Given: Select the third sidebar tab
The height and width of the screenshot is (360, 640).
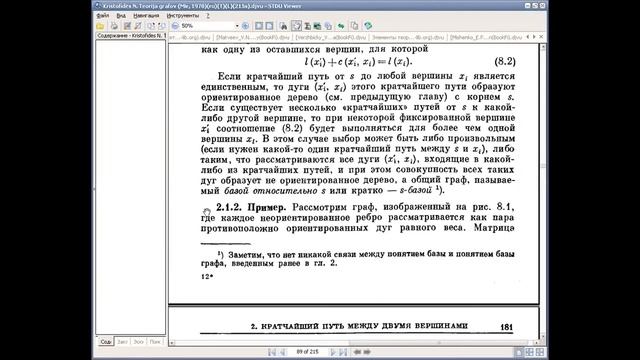Looking at the screenshot, I should point(138,342).
